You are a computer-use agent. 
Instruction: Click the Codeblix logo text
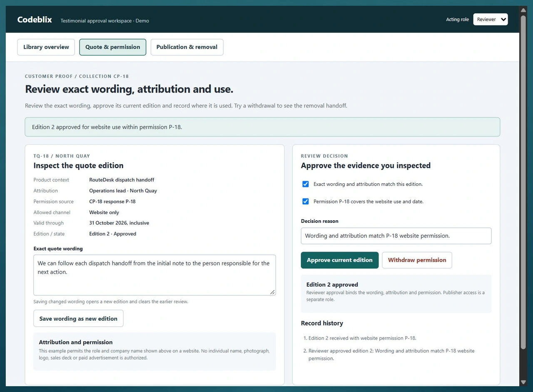[35, 20]
